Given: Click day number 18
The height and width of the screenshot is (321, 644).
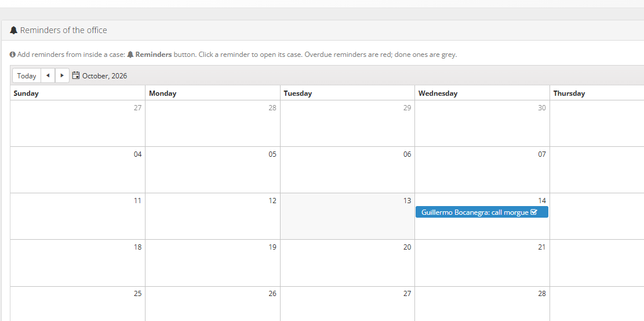Looking at the screenshot, I should point(137,247).
